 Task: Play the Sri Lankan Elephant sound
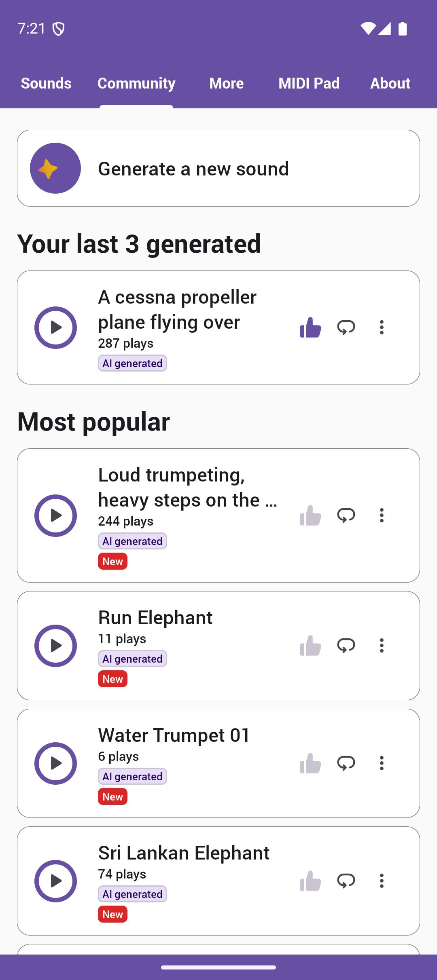55,881
